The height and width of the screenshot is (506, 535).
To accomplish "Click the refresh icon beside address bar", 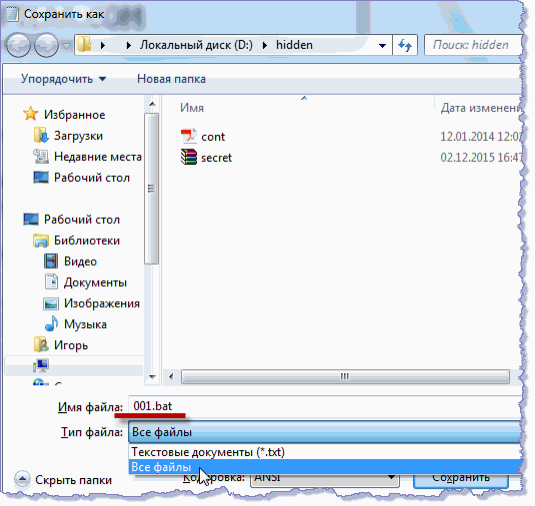I will coord(405,45).
